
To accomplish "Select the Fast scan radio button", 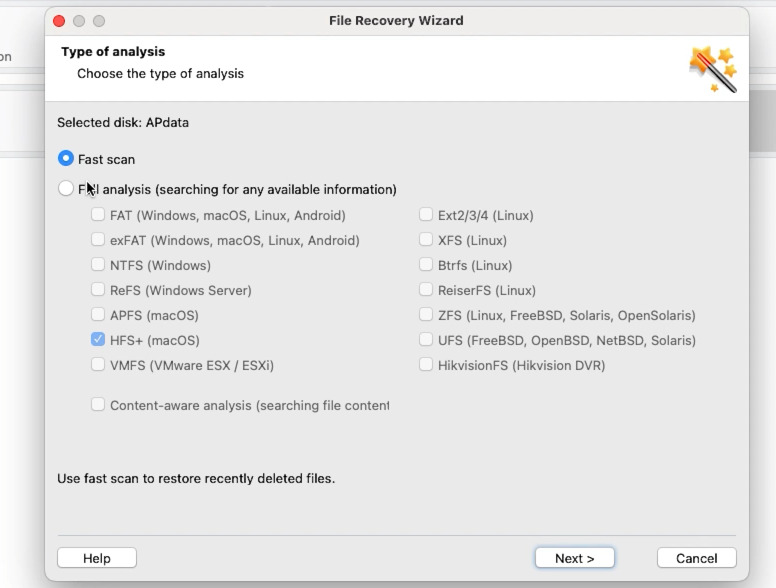I will click(x=66, y=158).
